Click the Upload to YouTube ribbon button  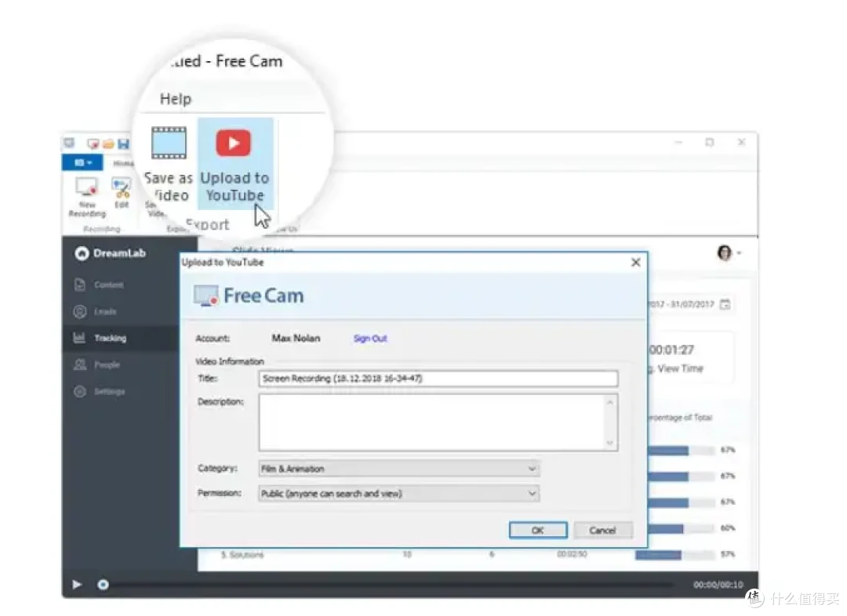(235, 164)
